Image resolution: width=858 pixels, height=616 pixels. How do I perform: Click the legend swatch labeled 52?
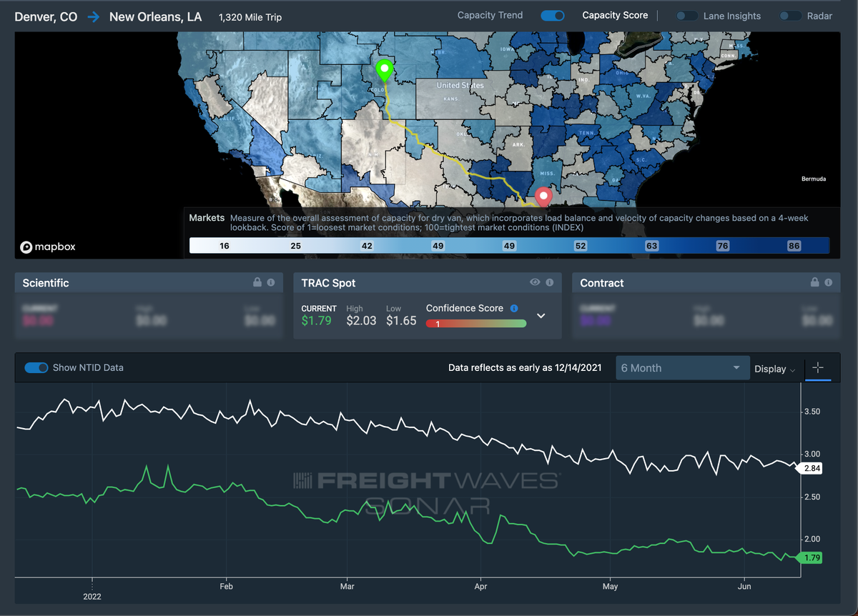pyautogui.click(x=581, y=246)
